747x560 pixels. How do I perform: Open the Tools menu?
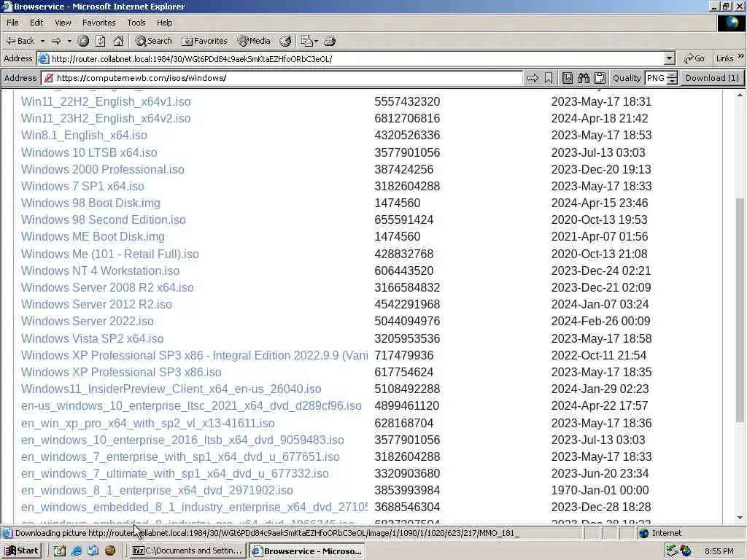tap(136, 23)
